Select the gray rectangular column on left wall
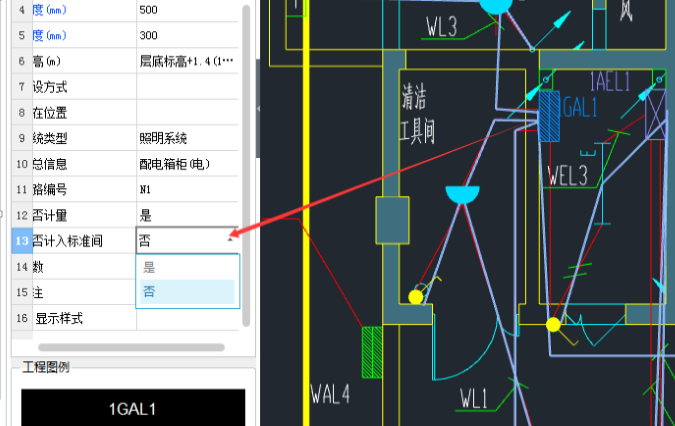The width and height of the screenshot is (675, 426). pos(391,220)
